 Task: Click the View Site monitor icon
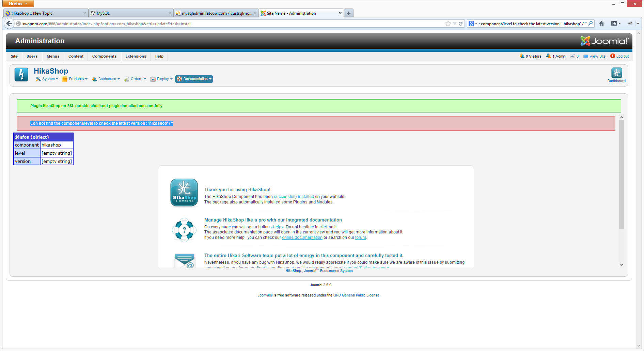pyautogui.click(x=586, y=56)
